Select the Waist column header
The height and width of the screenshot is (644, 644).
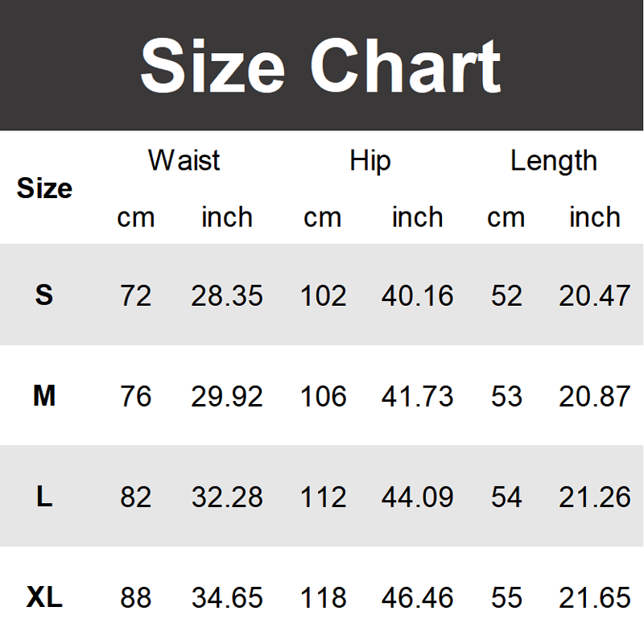(x=184, y=160)
